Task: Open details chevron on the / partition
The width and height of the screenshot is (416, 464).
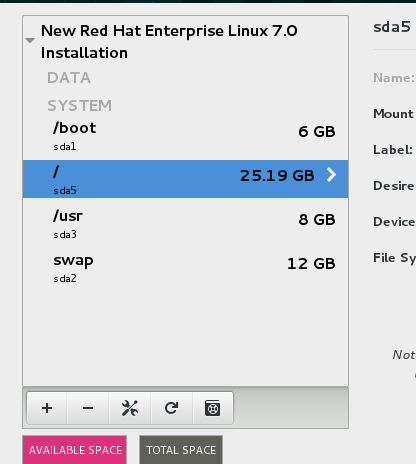Action: [331, 175]
